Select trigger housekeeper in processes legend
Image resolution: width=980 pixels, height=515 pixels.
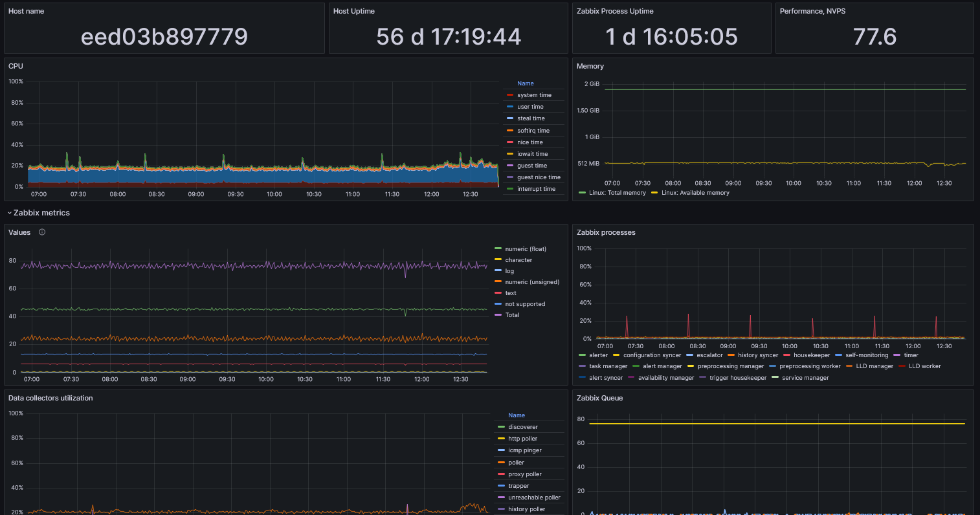[x=738, y=378]
